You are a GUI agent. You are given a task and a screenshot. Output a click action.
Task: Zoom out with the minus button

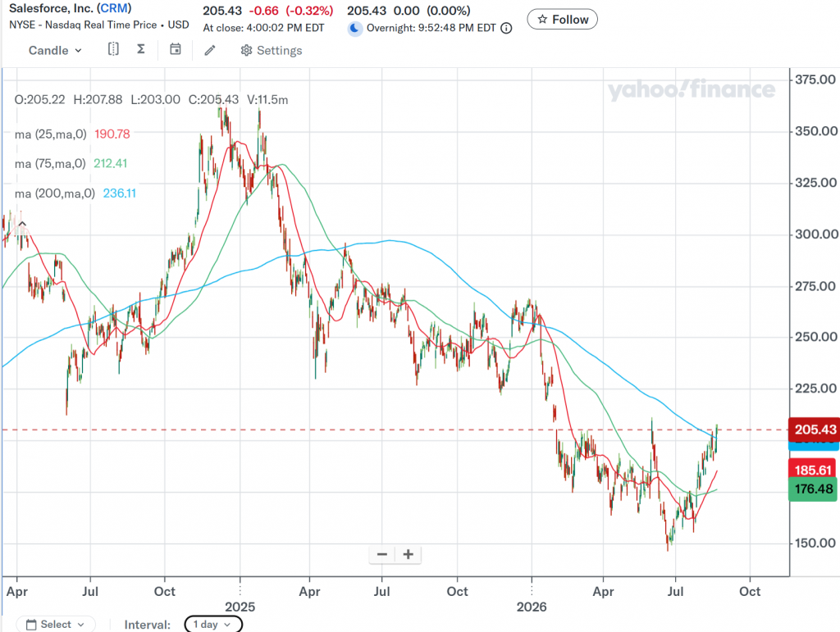click(382, 554)
